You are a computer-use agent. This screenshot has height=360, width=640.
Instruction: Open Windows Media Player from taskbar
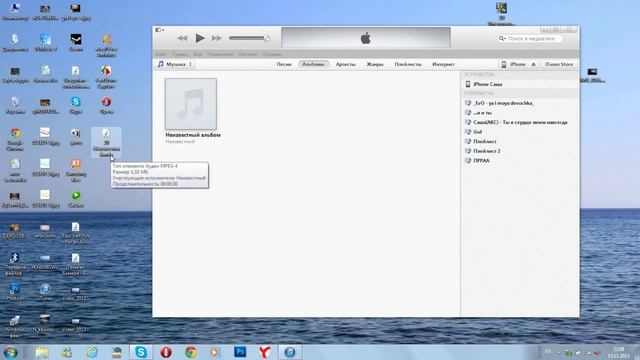[x=215, y=352]
